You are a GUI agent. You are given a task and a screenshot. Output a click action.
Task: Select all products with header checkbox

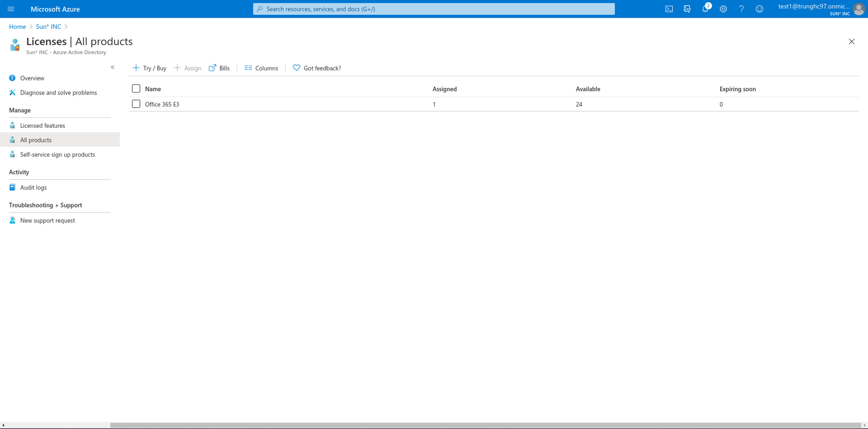pos(136,89)
